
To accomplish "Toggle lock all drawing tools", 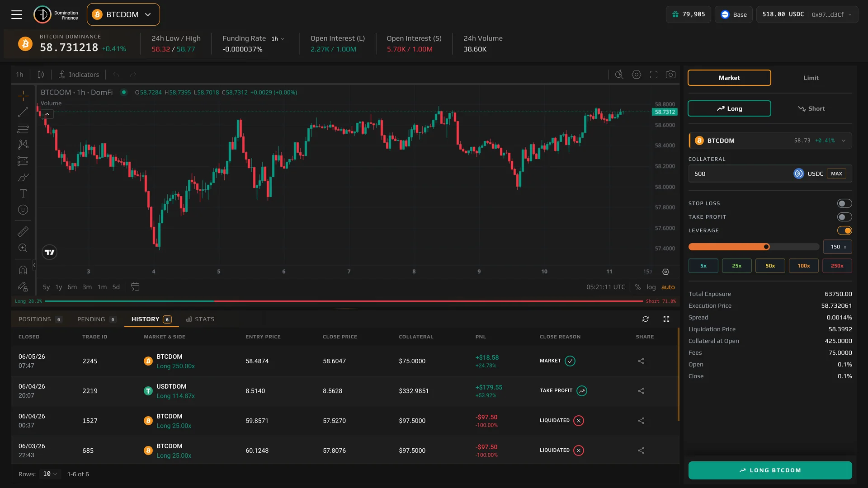I will point(23,286).
